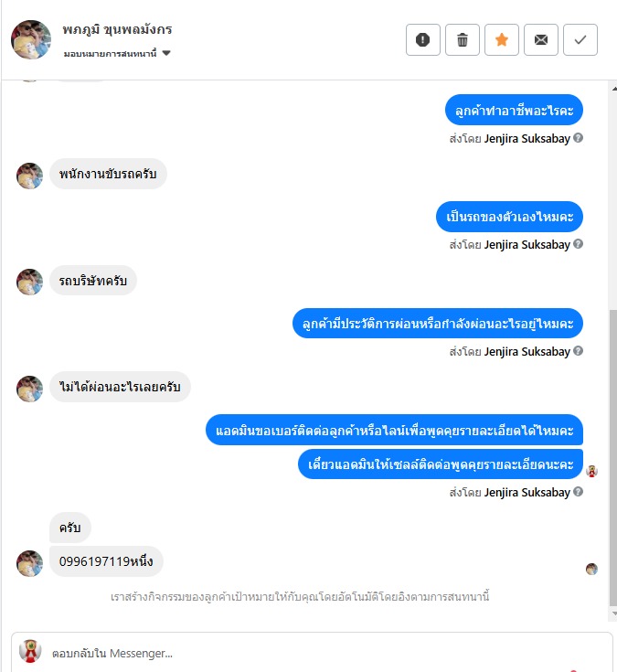Click scrollbar up arrow of chat pane
617x672 pixels.
click(613, 89)
